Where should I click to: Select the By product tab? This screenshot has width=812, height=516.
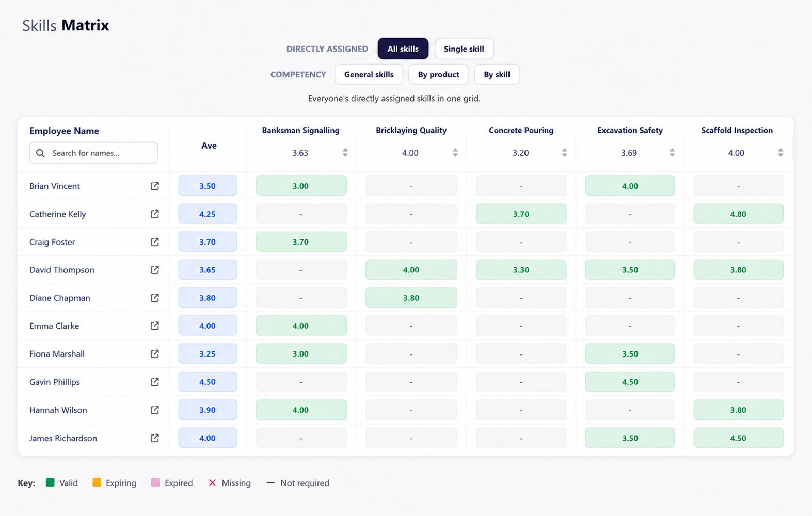click(x=439, y=75)
